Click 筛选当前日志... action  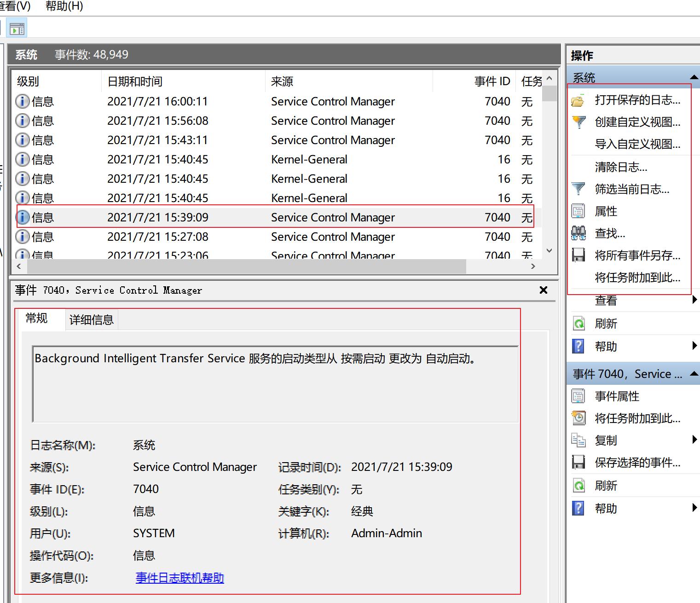632,189
